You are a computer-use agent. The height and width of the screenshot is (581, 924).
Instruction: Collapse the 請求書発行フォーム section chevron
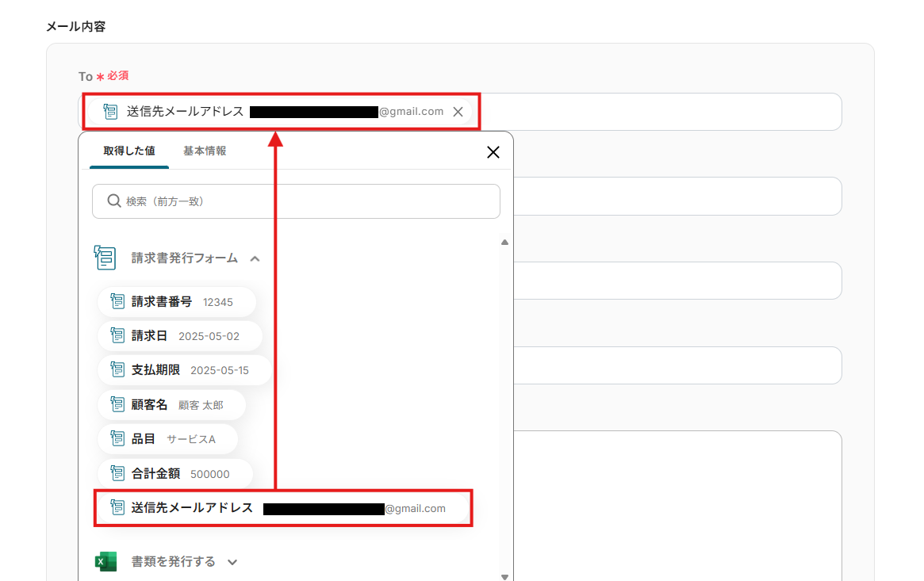(255, 259)
